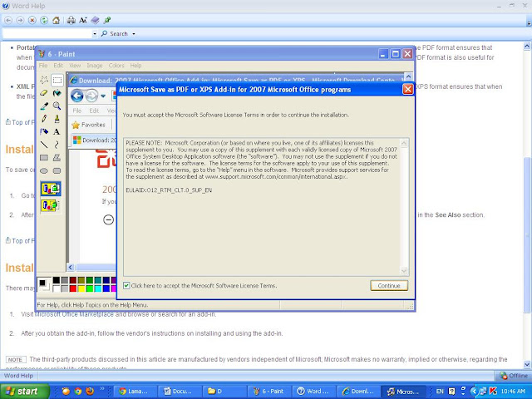Open the Edit menu in Paint
Screen dimensions: 532x399
point(58,66)
